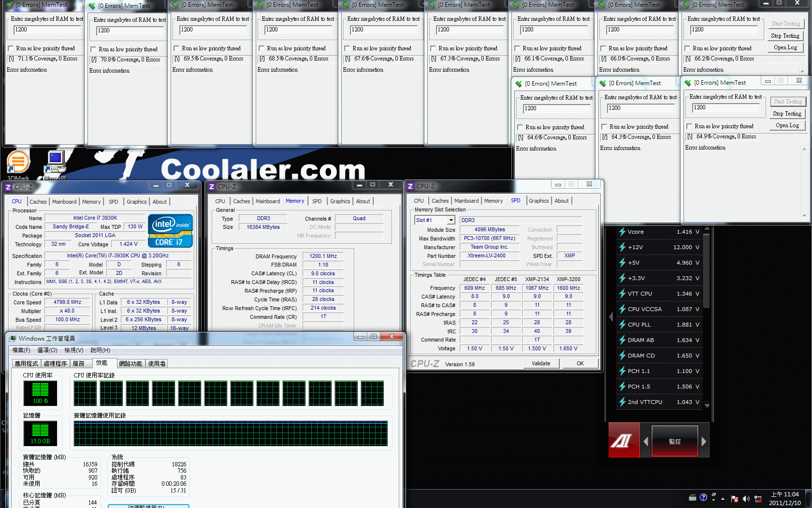The image size is (812, 508).
Task: Click the lightning icon next to DRAM CD
Action: click(623, 356)
